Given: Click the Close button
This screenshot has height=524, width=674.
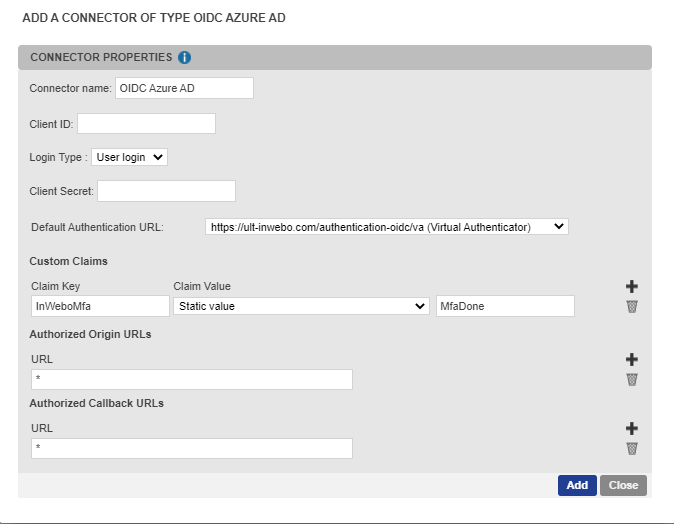Looking at the screenshot, I should [623, 485].
